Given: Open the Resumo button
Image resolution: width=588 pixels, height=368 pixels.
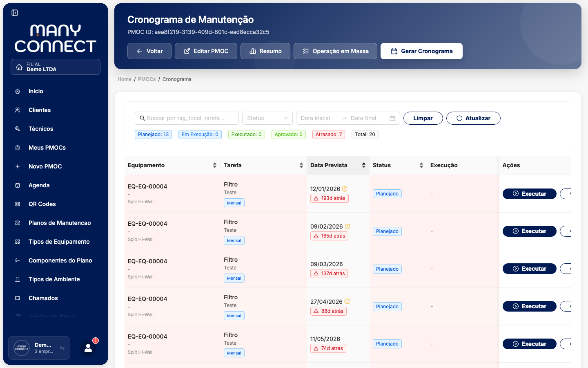Looking at the screenshot, I should coord(265,51).
